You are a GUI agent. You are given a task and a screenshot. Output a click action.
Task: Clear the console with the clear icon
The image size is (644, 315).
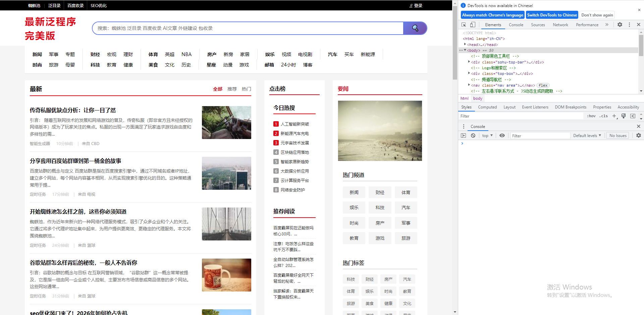[x=473, y=135]
